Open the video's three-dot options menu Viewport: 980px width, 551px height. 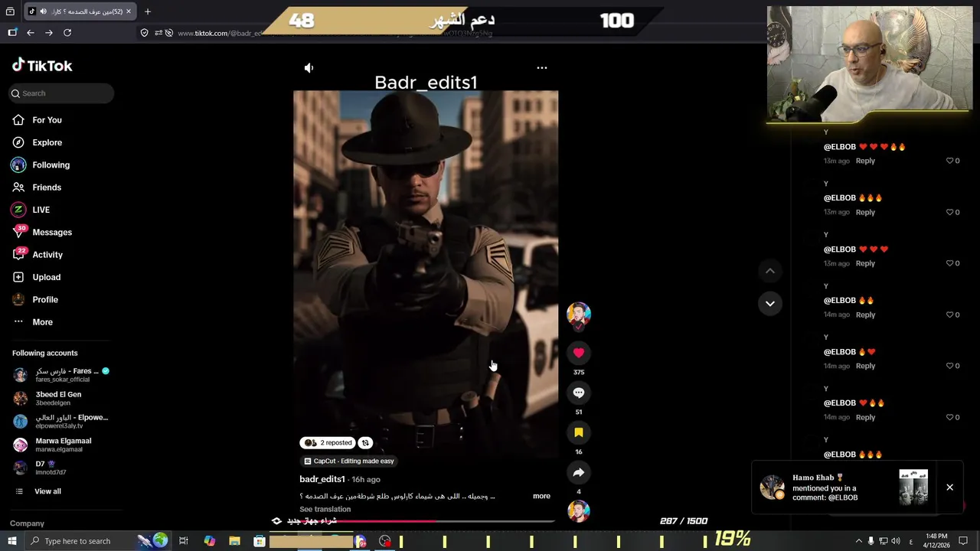click(542, 68)
